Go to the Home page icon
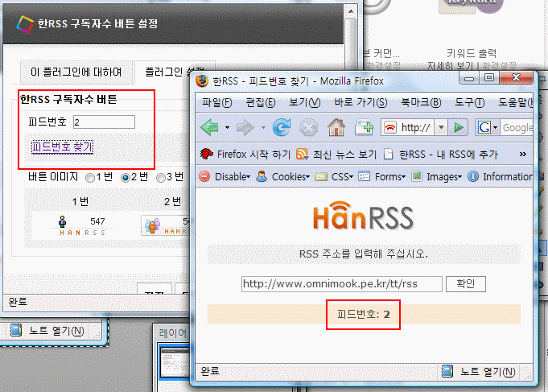The width and height of the screenshot is (548, 392). pyautogui.click(x=336, y=127)
